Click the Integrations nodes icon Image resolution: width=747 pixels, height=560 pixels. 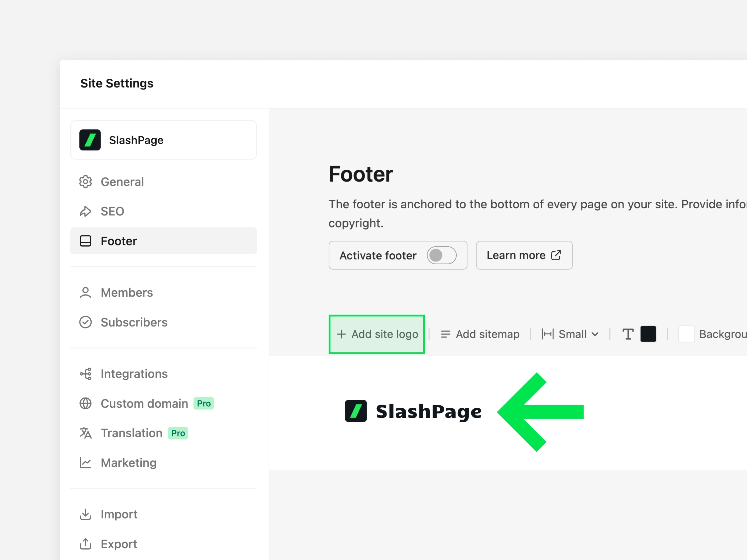point(85,374)
